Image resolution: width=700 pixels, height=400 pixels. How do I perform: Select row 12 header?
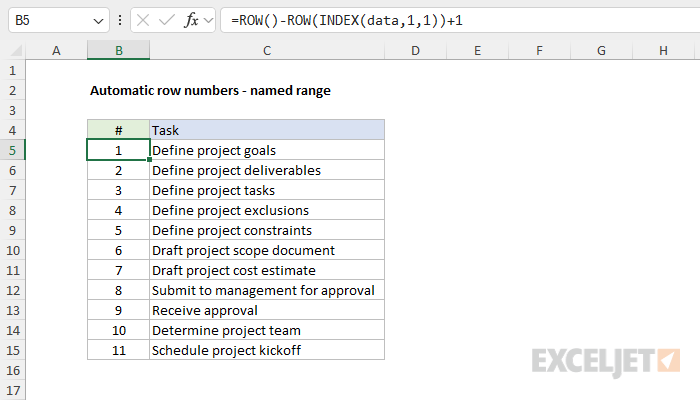tap(12, 290)
